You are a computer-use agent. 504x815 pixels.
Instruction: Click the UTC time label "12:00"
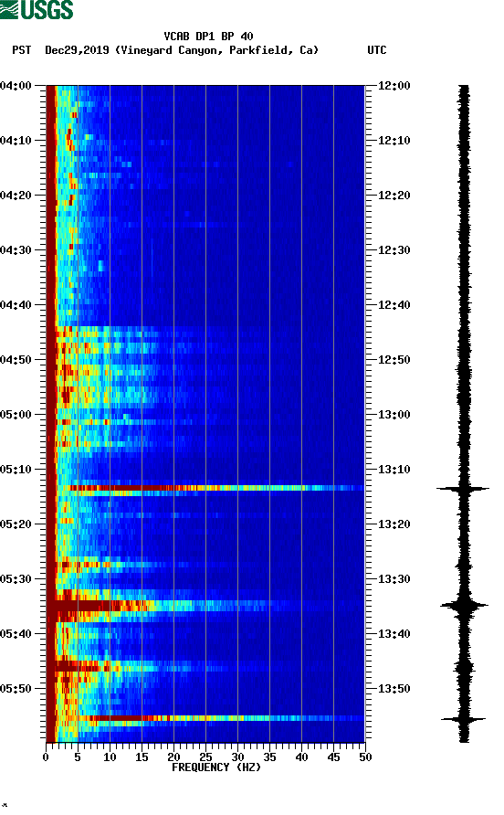pos(394,86)
